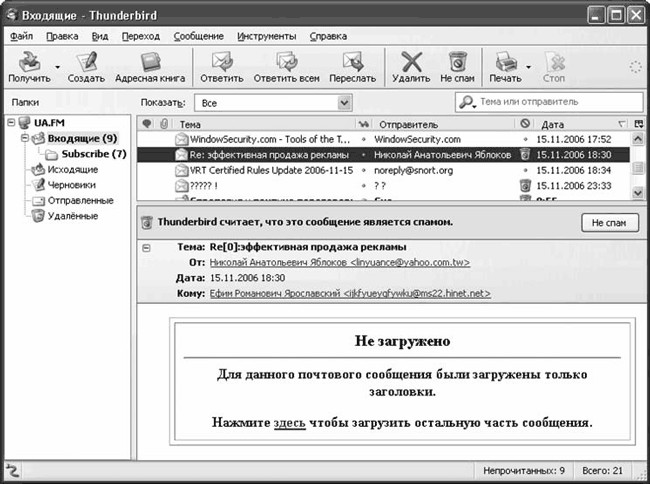Click the thread column header icon
This screenshot has width=650, height=484.
pyautogui.click(x=147, y=124)
